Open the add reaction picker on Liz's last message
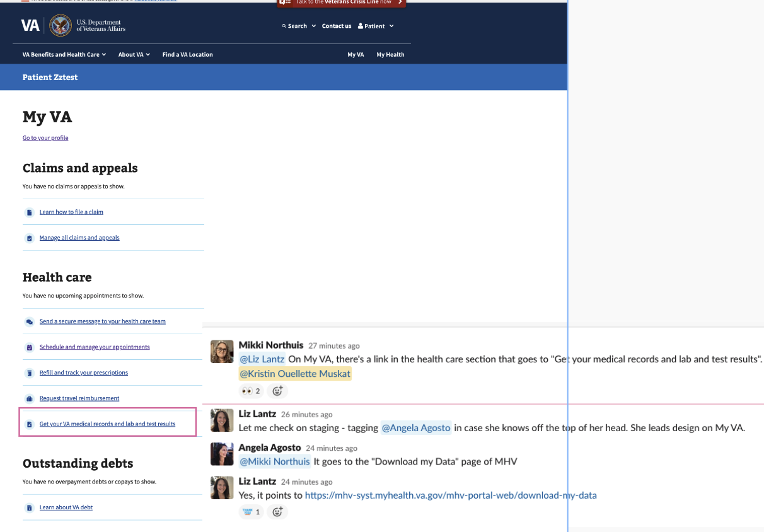764x532 pixels. click(x=277, y=511)
